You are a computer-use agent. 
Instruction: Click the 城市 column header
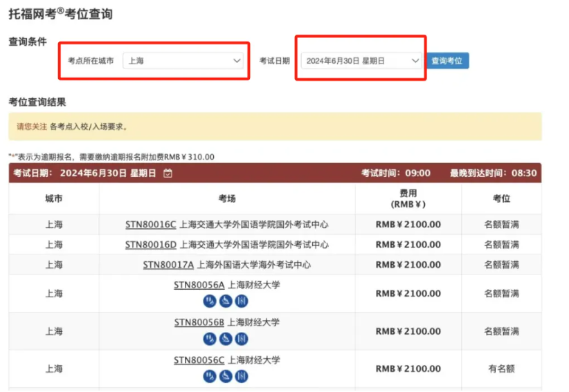tap(54, 198)
